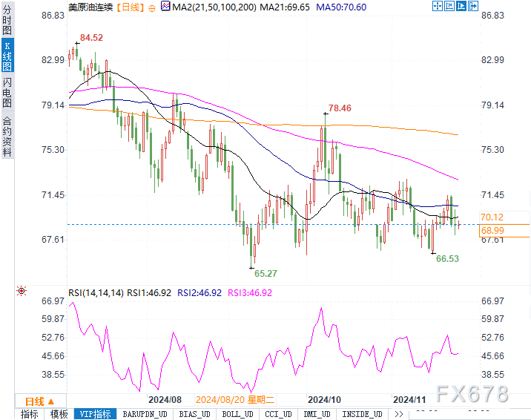Click the CCI_UD indicator button
Image resolution: width=531 pixels, height=420 pixels.
pos(278,414)
